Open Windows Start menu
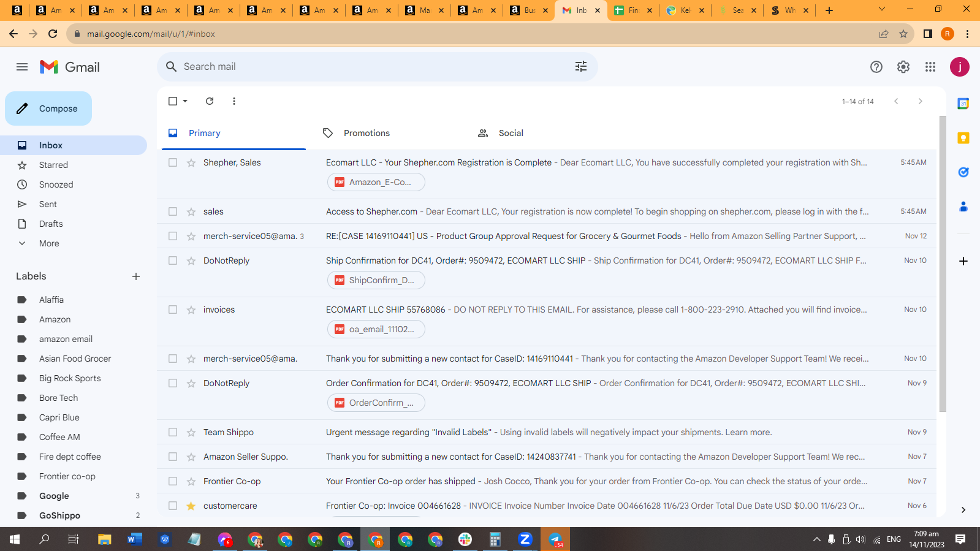The height and width of the screenshot is (551, 980). tap(15, 539)
